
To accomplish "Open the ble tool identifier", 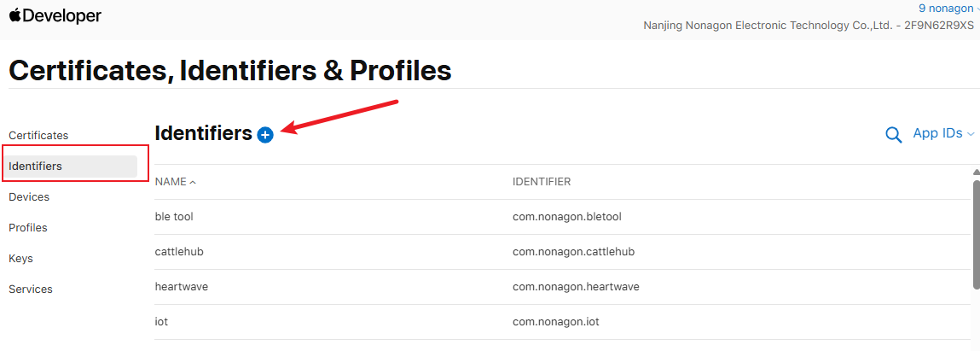I will 174,217.
